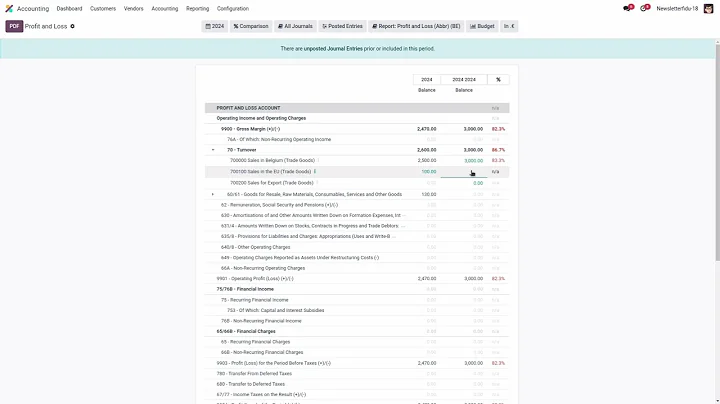This screenshot has width=720, height=404.
Task: Click the % column header
Action: [x=498, y=79]
